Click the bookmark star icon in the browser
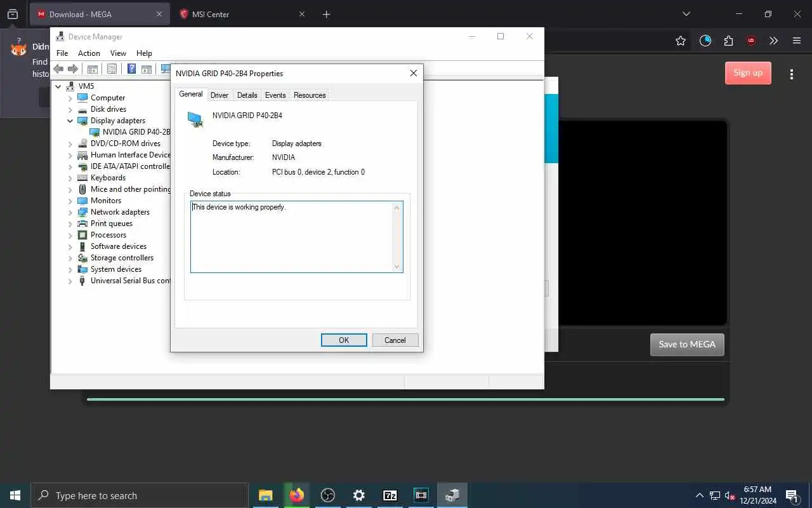The image size is (812, 508). coord(681,41)
